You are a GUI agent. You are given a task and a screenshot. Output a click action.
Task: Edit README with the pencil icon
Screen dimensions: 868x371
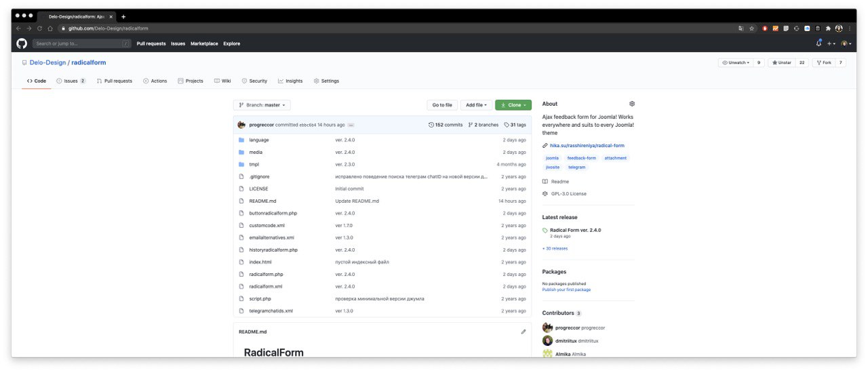[x=524, y=332]
